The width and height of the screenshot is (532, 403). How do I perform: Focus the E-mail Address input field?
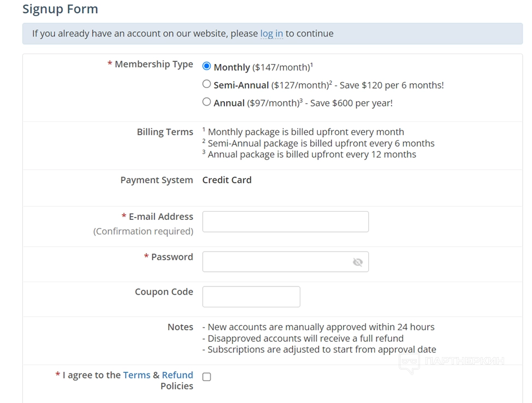point(285,221)
